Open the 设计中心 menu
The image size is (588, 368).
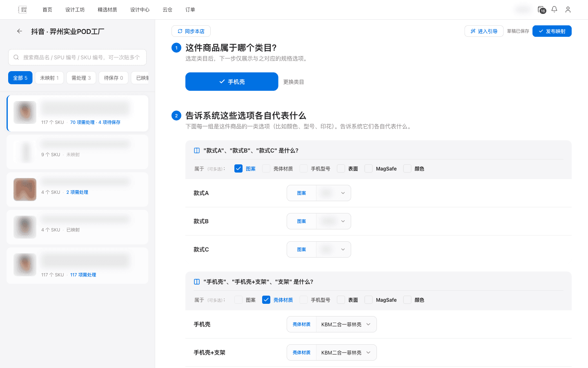point(140,9)
